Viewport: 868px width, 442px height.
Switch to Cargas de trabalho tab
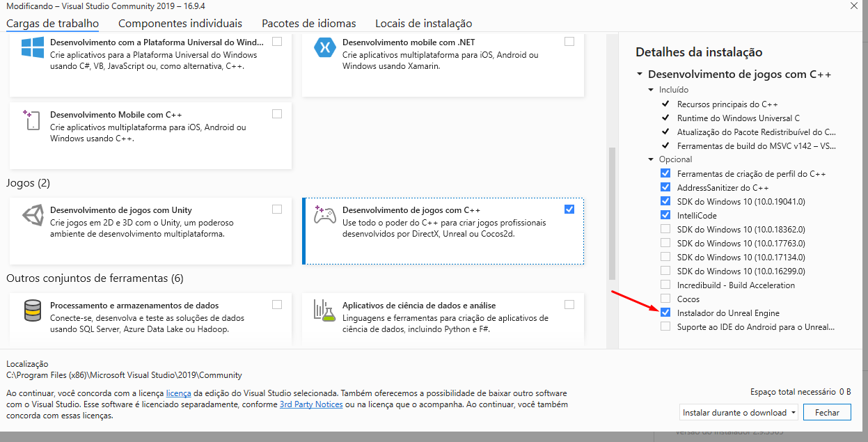52,24
